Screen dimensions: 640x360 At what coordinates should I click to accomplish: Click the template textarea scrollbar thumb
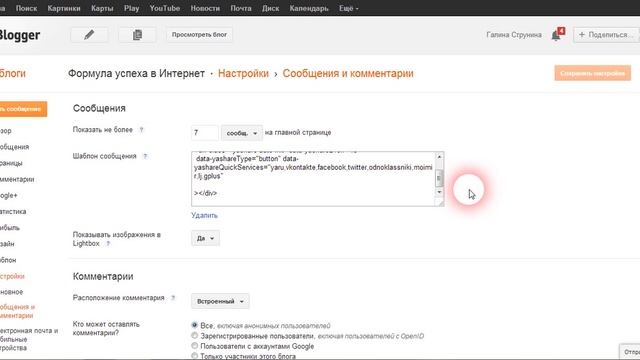coord(439,178)
